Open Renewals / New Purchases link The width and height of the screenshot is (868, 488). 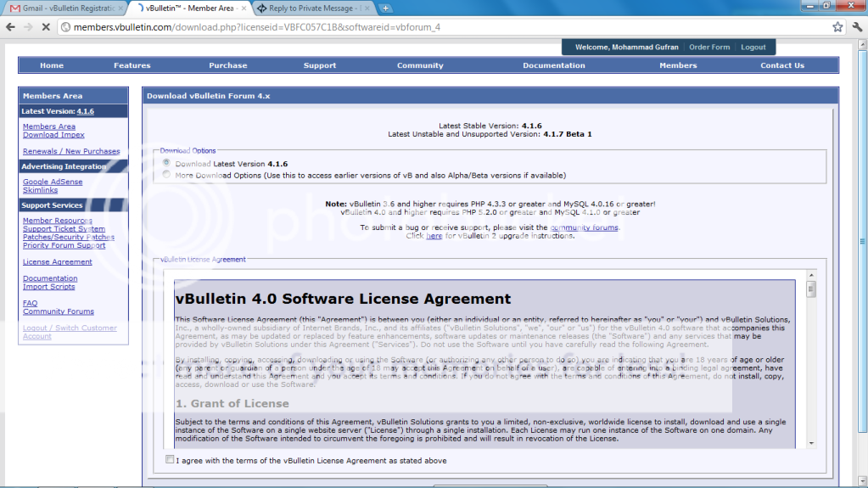click(71, 151)
